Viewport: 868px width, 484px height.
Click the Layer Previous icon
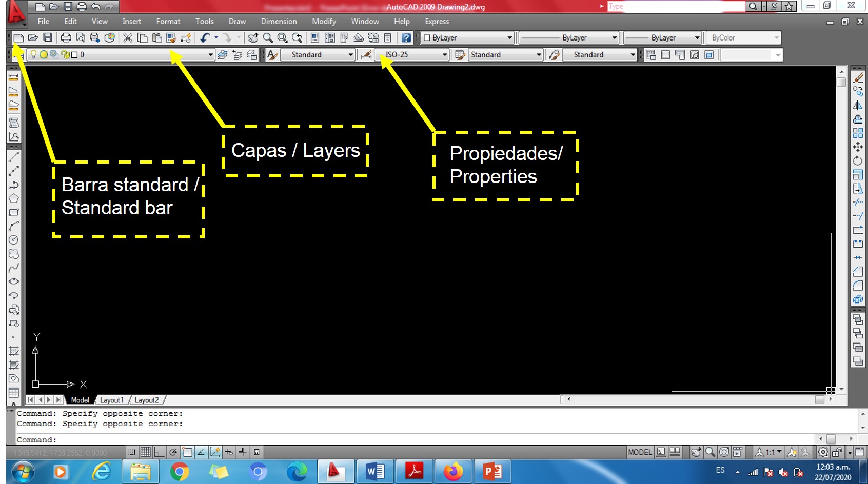[x=237, y=55]
